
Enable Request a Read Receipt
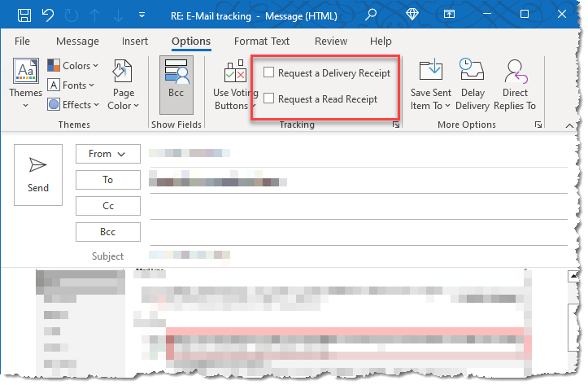tap(320, 99)
